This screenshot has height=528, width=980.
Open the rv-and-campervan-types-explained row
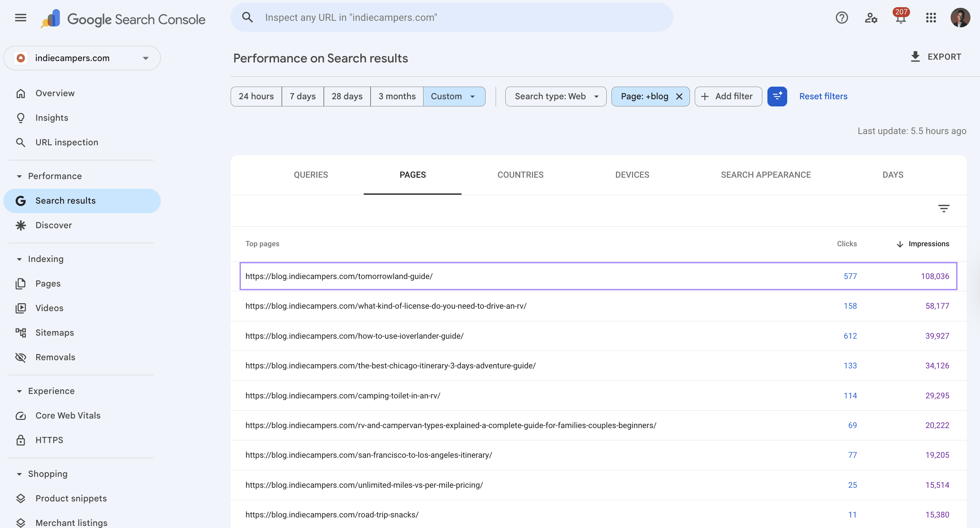(x=598, y=425)
